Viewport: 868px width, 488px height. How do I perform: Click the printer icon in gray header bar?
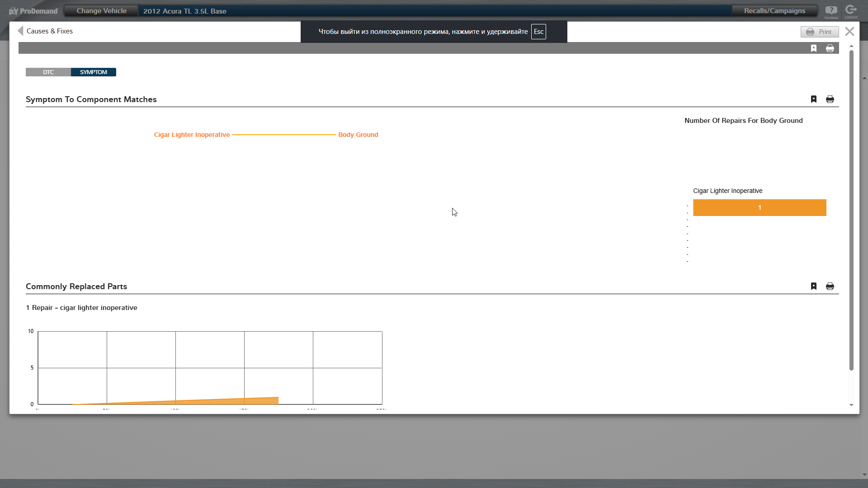click(x=830, y=48)
